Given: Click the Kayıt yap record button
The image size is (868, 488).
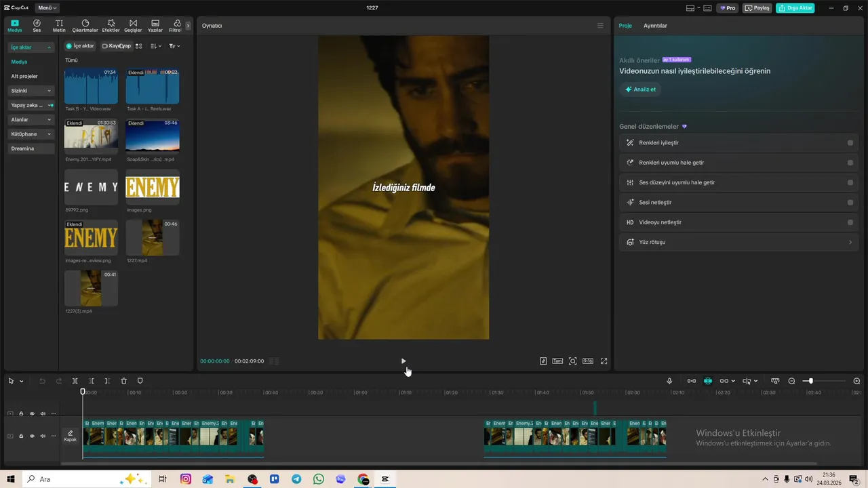Looking at the screenshot, I should (x=116, y=46).
